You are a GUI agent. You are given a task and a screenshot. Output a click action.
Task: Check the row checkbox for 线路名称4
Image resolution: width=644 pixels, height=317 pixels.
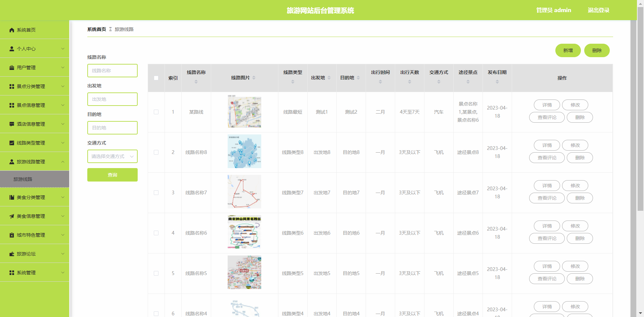tap(156, 314)
